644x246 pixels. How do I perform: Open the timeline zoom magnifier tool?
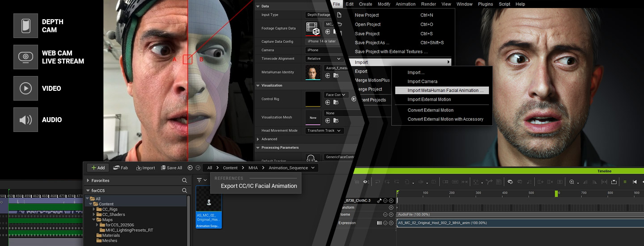[572, 182]
